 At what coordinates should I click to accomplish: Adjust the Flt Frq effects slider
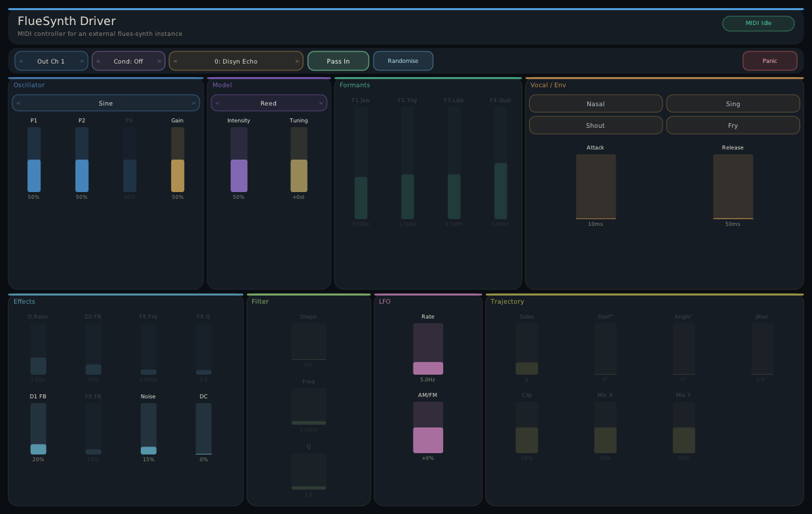148,349
